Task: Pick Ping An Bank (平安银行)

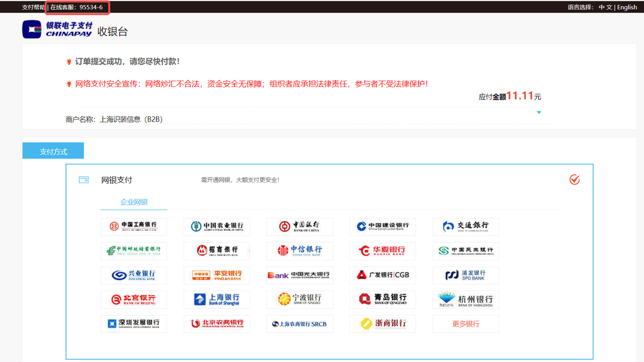Action: coord(217,276)
